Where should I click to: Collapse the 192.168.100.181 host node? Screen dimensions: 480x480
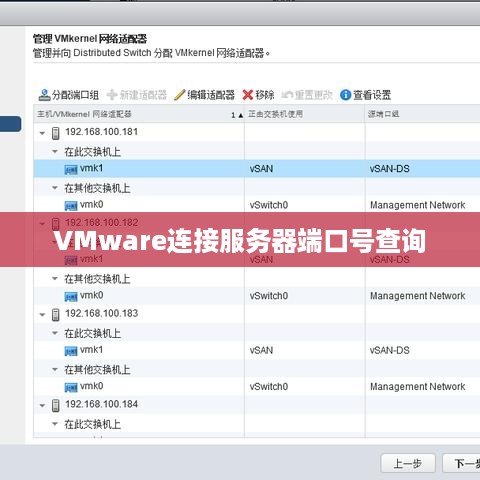tap(42, 133)
